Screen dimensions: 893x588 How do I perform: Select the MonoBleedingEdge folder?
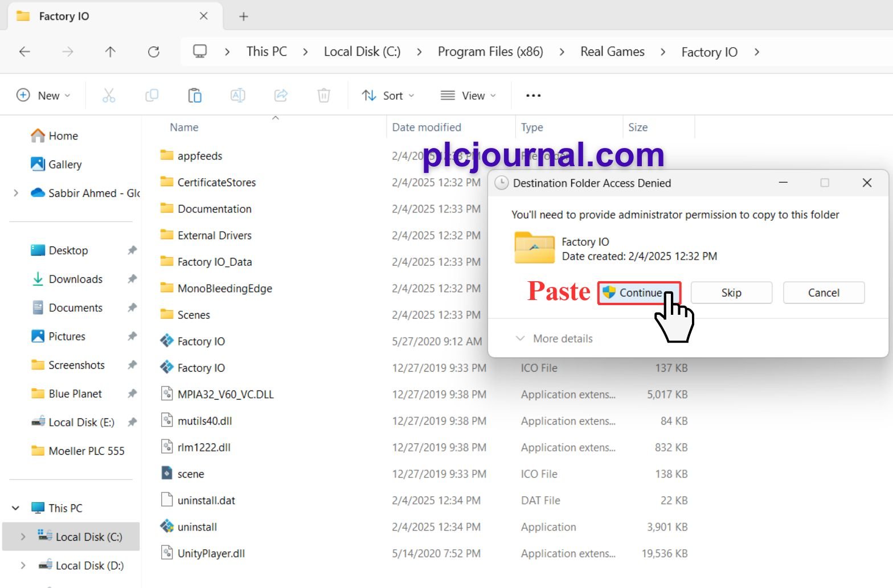(x=216, y=288)
